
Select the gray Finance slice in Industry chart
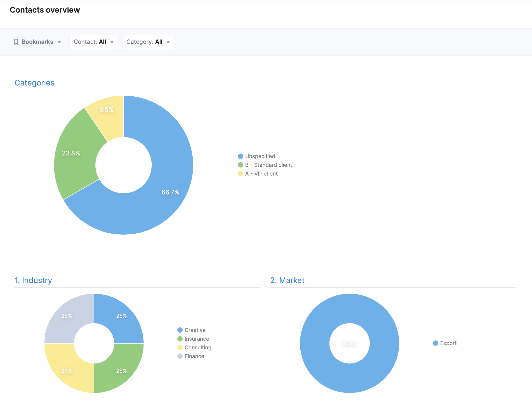(66, 316)
